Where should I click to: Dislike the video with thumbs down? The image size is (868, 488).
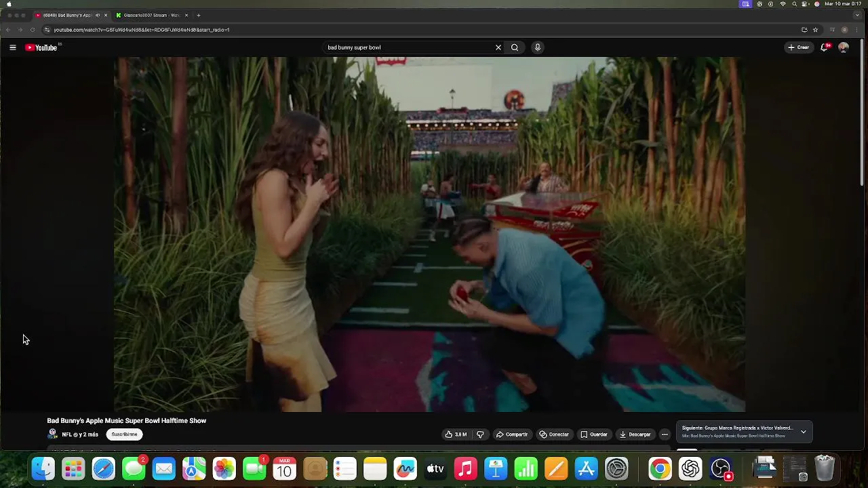[480, 434]
